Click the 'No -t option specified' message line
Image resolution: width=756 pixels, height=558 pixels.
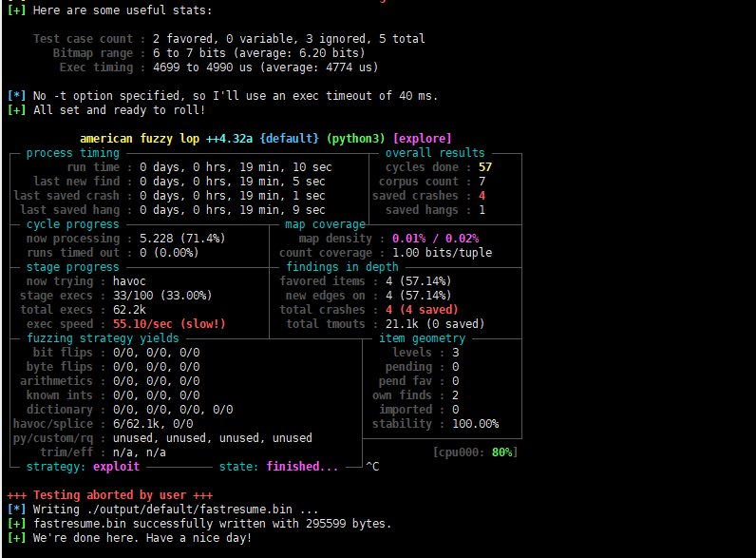tap(223, 96)
